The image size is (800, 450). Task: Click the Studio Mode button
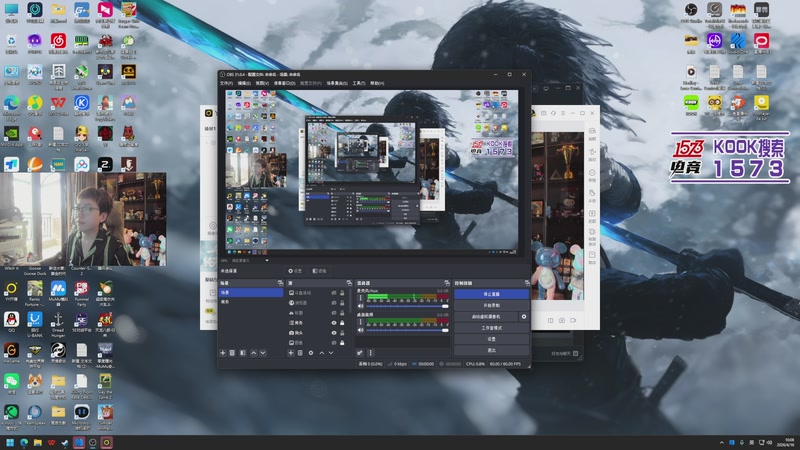491,328
